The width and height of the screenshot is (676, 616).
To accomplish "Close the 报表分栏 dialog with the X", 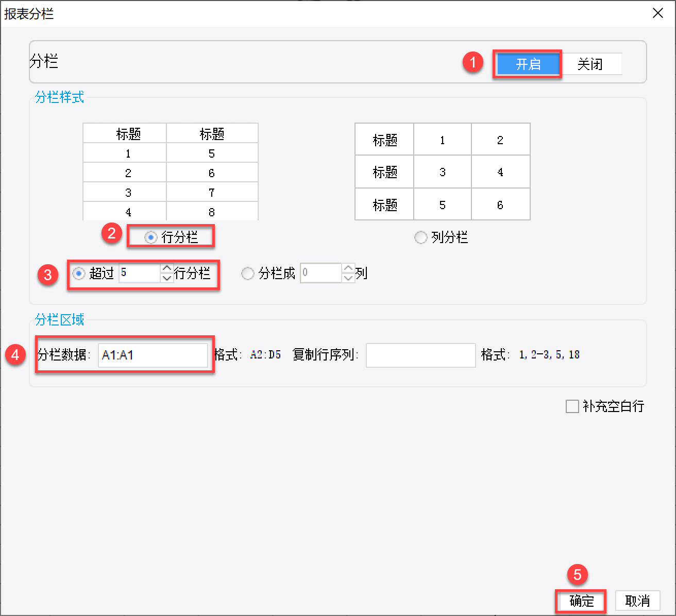I will (x=658, y=13).
